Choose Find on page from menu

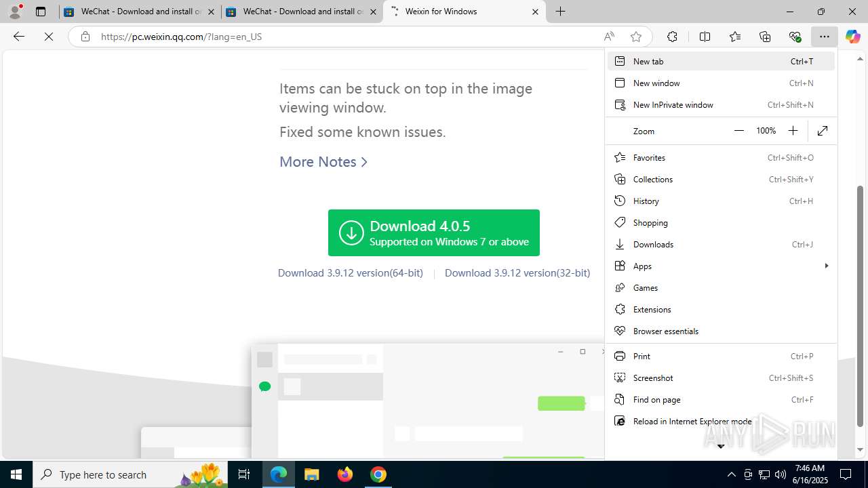pyautogui.click(x=721, y=399)
